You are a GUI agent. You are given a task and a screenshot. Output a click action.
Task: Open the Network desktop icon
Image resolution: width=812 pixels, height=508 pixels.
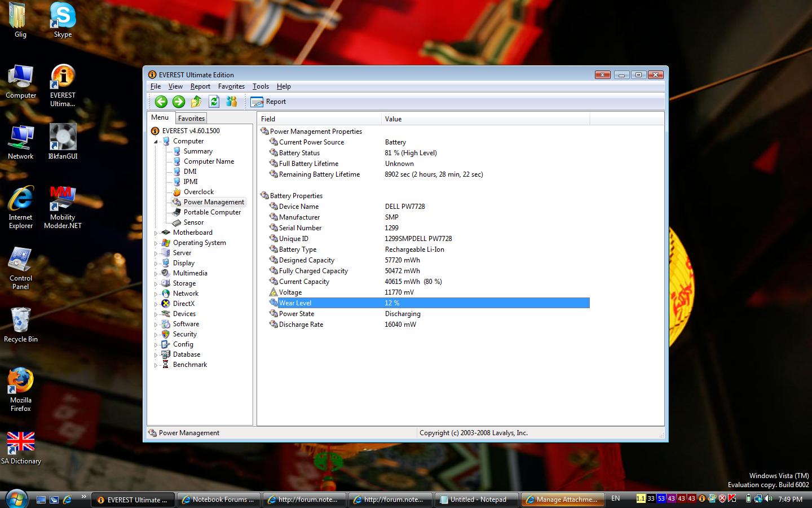21,142
